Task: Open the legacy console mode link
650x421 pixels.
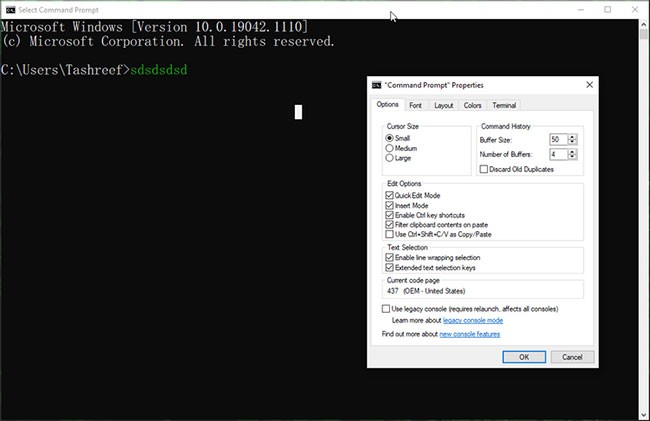Action: click(472, 320)
